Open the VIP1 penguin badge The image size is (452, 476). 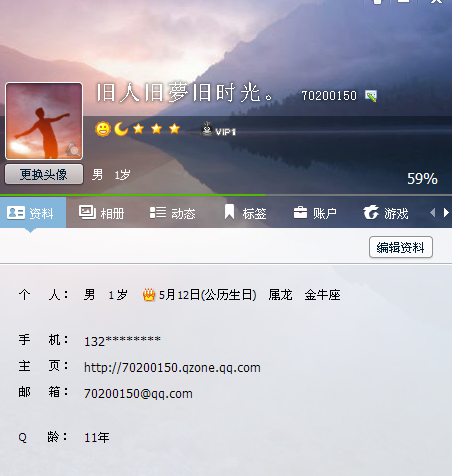click(x=218, y=129)
